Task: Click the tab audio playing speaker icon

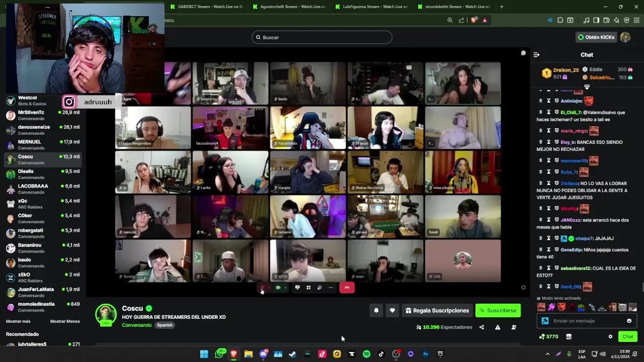Action: click(x=550, y=20)
